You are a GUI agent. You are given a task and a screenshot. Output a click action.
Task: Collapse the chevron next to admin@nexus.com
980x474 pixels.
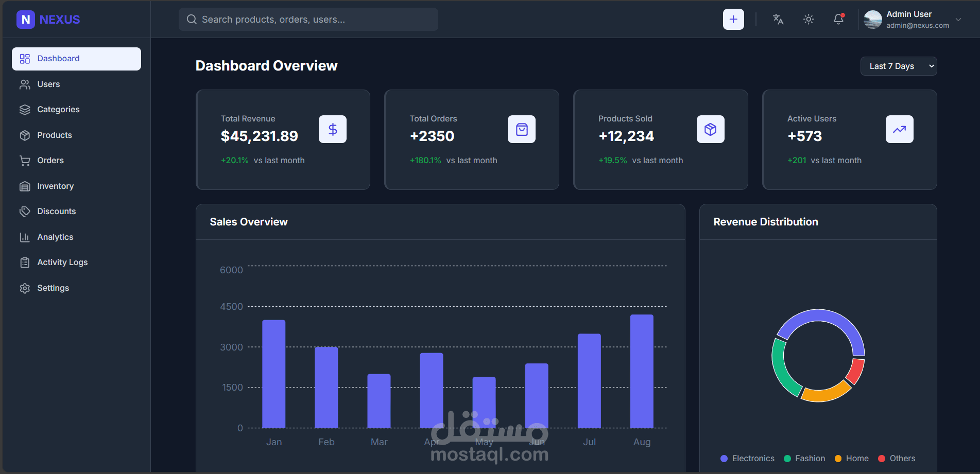point(959,20)
